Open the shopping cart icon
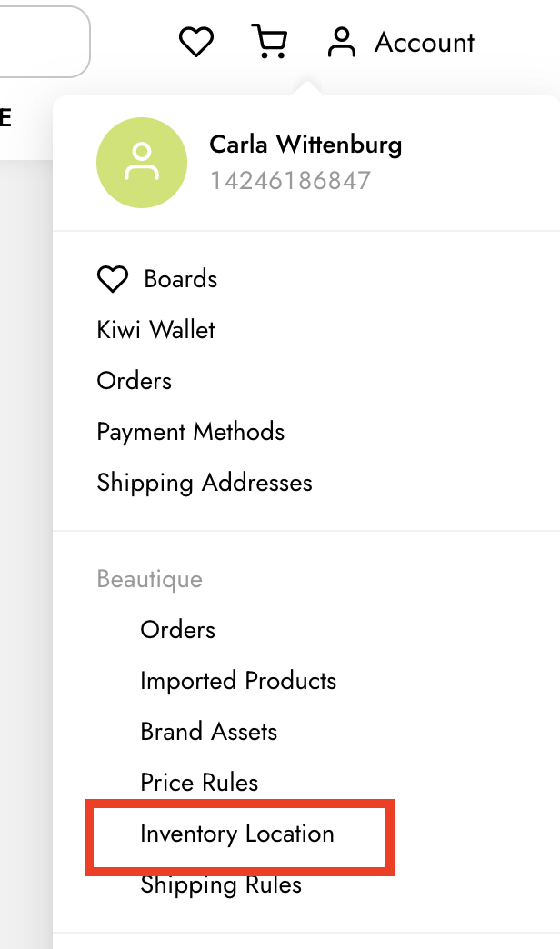560x949 pixels. 269,41
